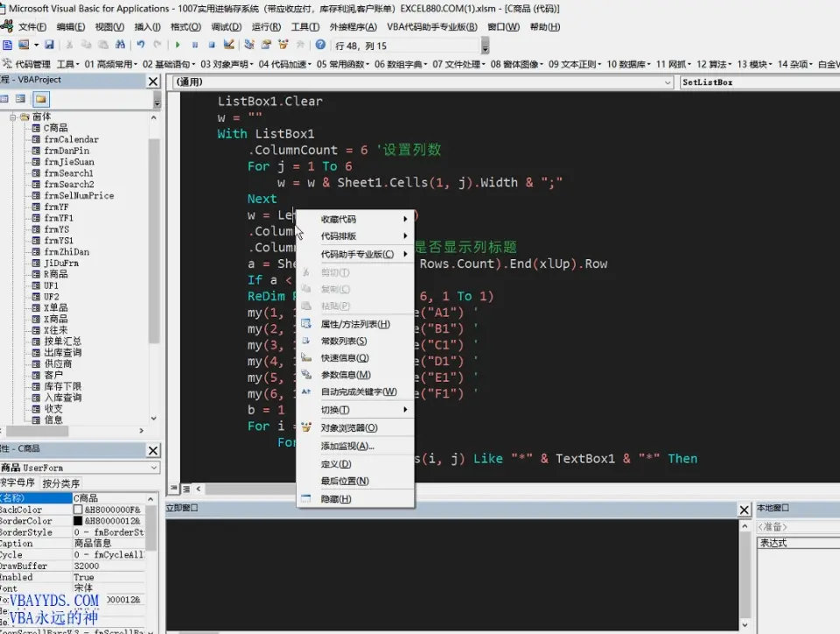Save the workbook with the floppy disk icon
Screen dimensions: 840x634
click(x=49, y=45)
